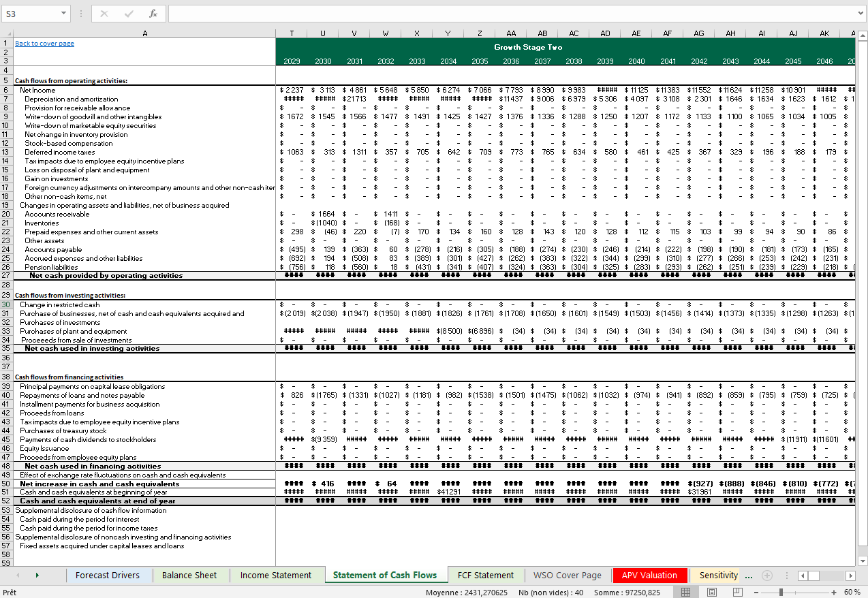Switch to Page Layout view icon
The height and width of the screenshot is (598, 868).
coord(712,592)
